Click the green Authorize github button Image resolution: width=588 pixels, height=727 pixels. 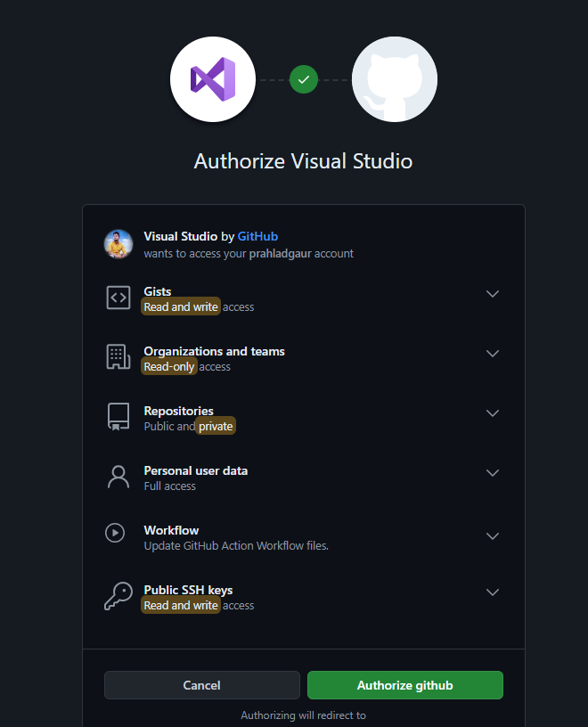pyautogui.click(x=405, y=685)
